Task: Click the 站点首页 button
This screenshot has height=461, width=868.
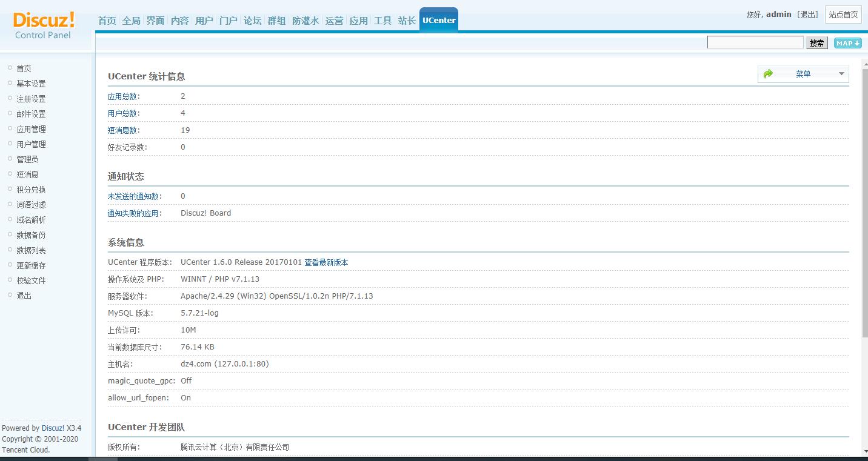Action: point(843,15)
